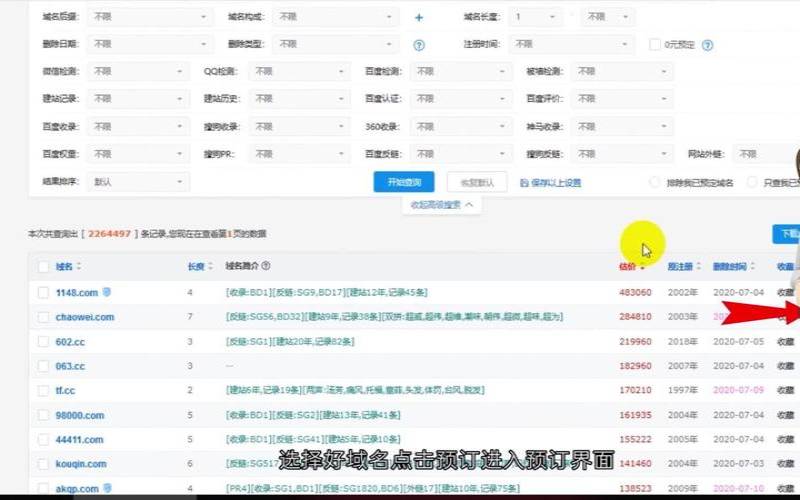Open the 删除类型 dropdown

pyautogui.click(x=336, y=44)
